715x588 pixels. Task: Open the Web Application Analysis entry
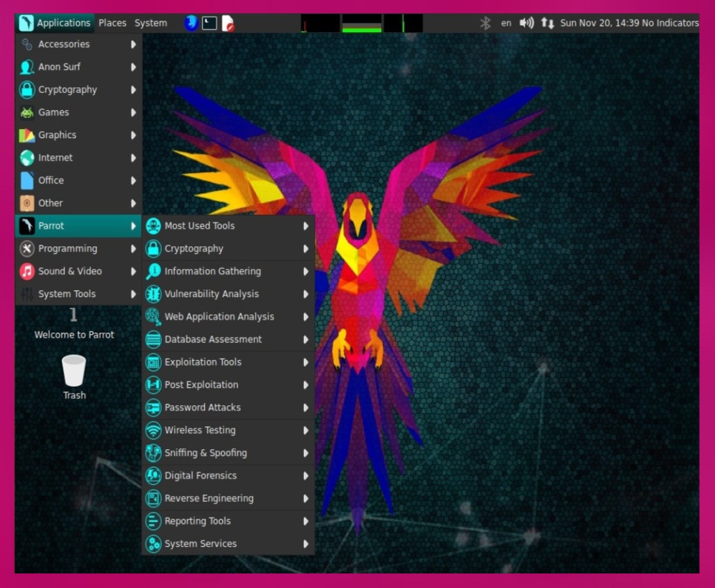coord(229,317)
